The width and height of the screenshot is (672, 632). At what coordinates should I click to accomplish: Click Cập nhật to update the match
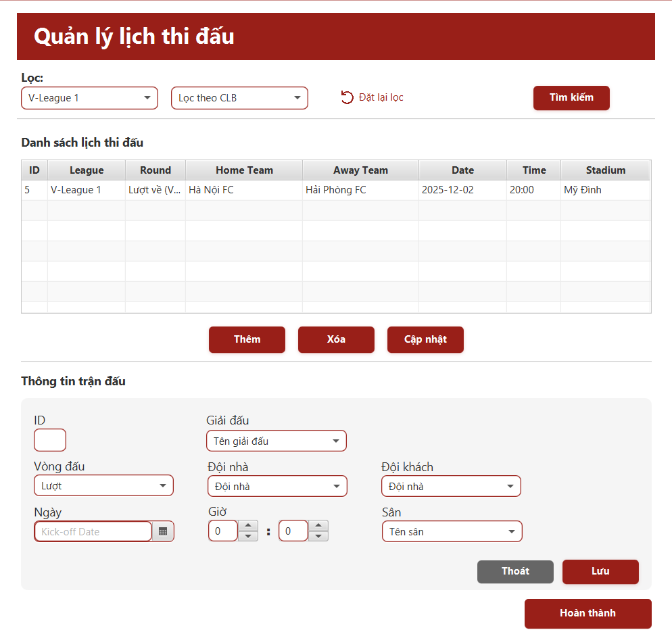pyautogui.click(x=425, y=339)
